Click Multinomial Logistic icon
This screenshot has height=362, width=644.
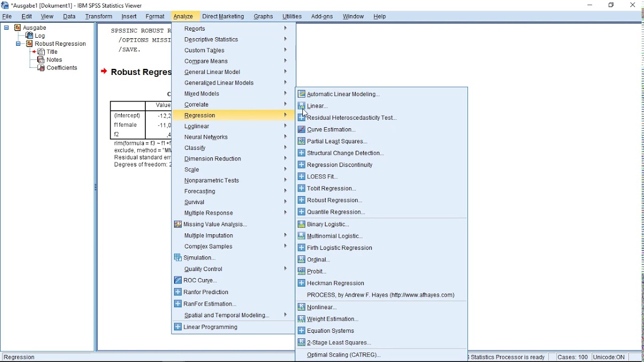[x=302, y=236]
